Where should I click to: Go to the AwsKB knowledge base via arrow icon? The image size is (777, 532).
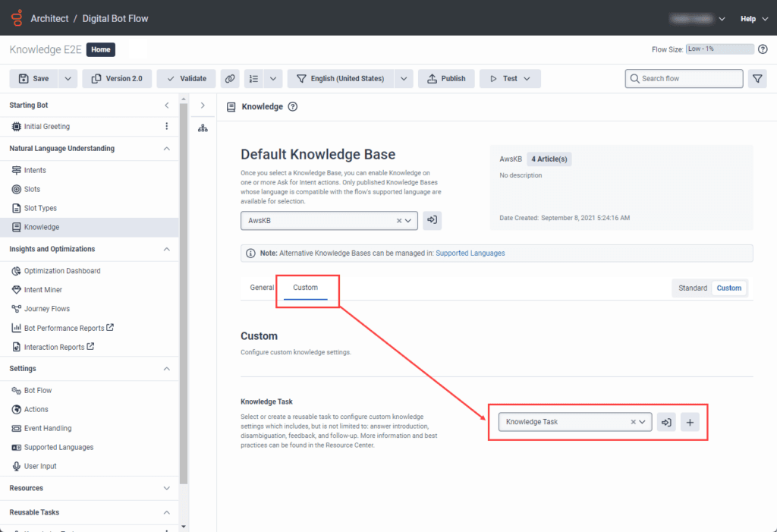pos(432,220)
